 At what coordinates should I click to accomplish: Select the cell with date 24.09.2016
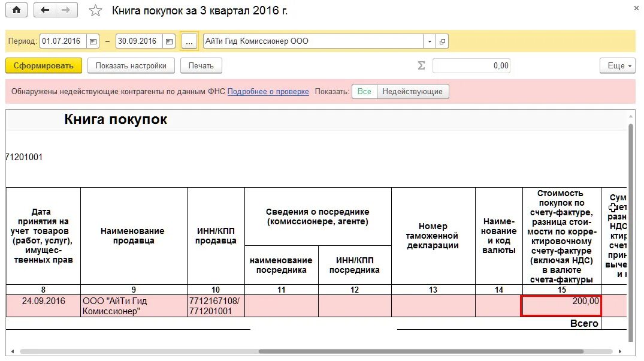tap(44, 306)
